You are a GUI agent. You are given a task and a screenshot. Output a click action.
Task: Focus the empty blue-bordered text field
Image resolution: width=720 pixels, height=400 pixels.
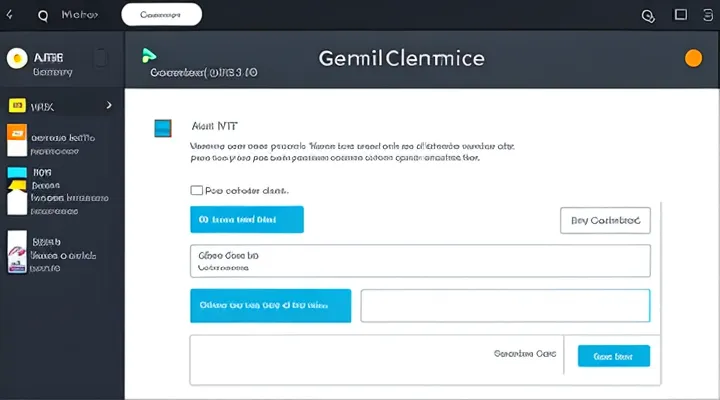click(505, 306)
